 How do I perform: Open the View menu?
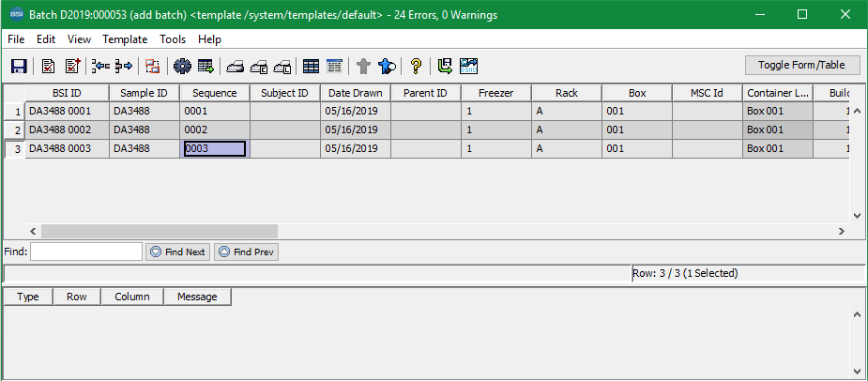tap(79, 39)
